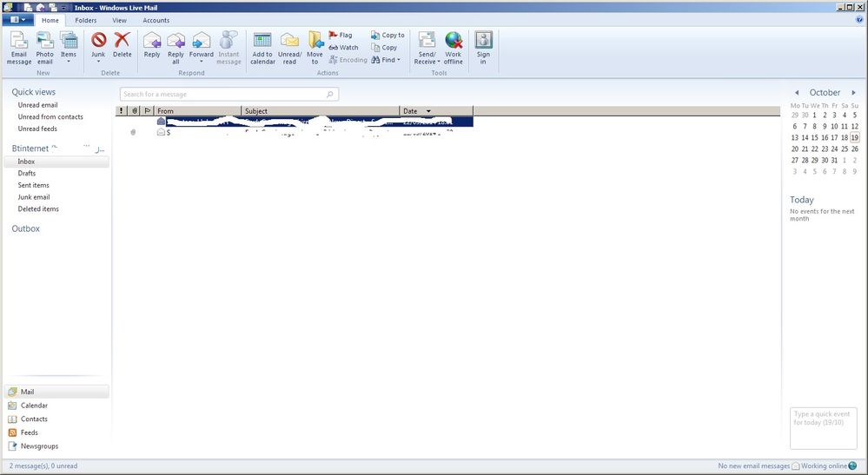Go to next month in calendar
This screenshot has width=868, height=475.
[853, 93]
